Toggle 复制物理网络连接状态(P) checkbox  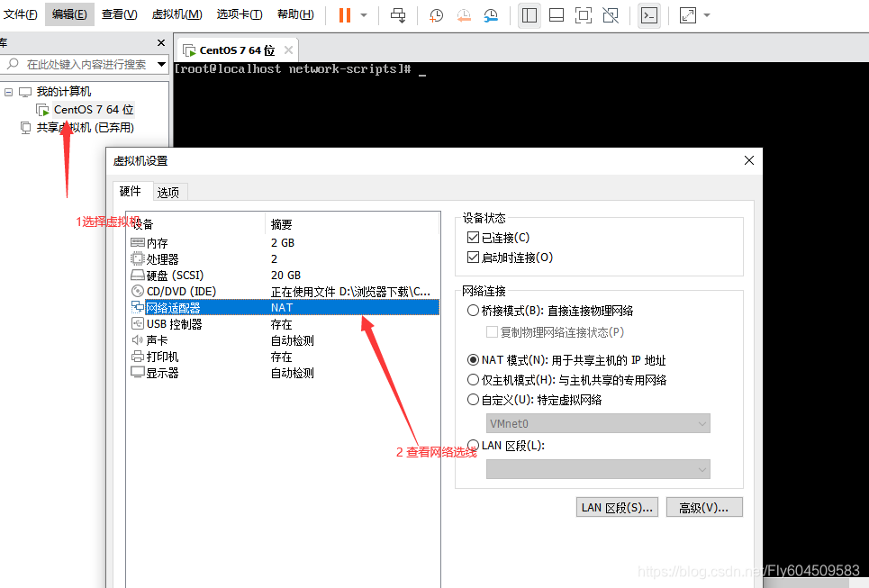coord(492,332)
